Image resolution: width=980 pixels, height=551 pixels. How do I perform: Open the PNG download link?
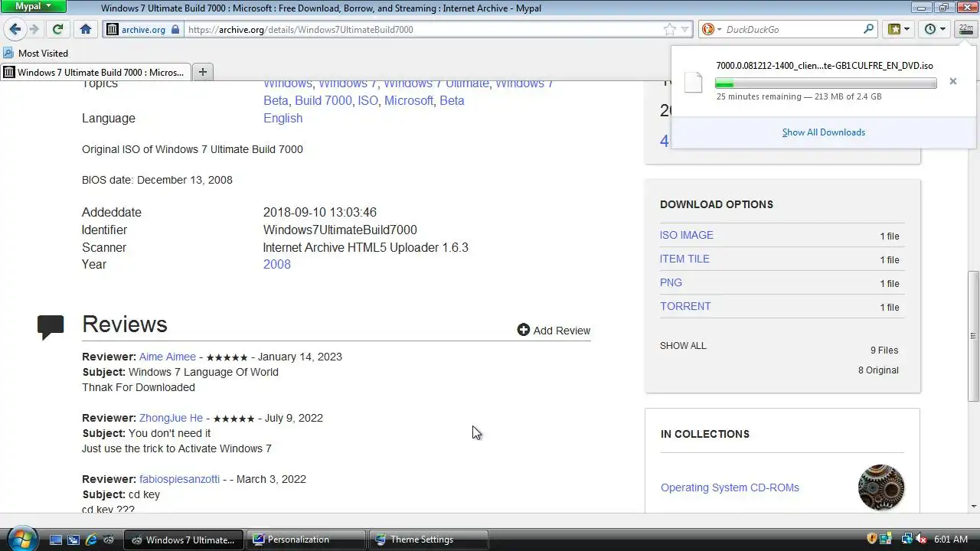coord(671,282)
